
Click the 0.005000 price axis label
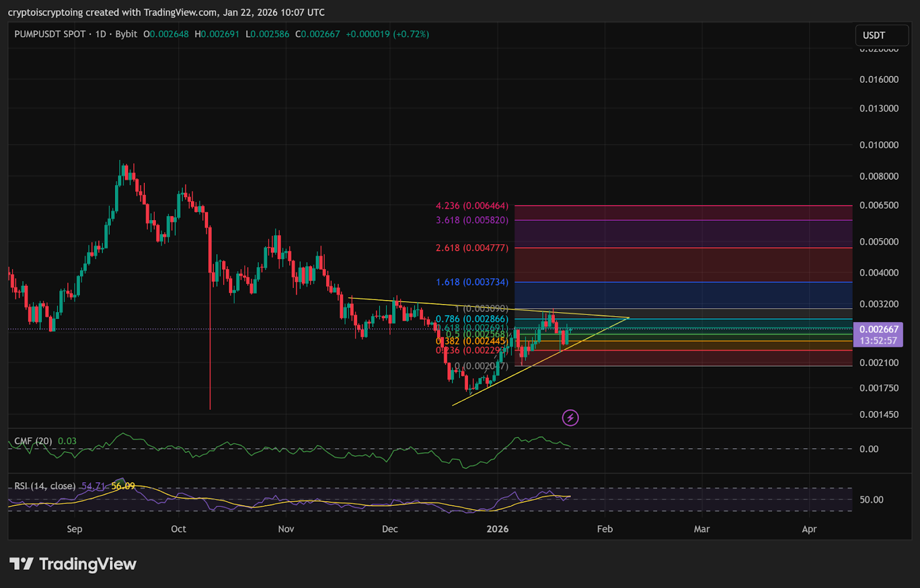[879, 242]
